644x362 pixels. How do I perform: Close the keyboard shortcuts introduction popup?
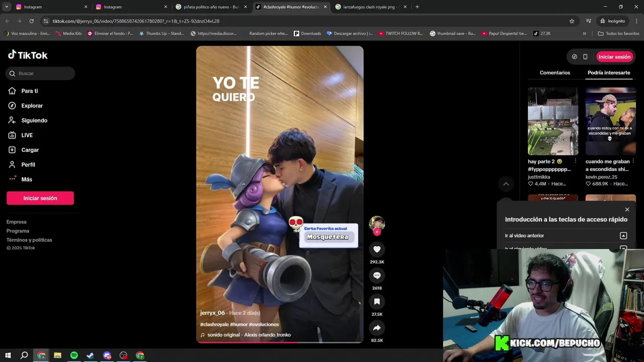(627, 210)
